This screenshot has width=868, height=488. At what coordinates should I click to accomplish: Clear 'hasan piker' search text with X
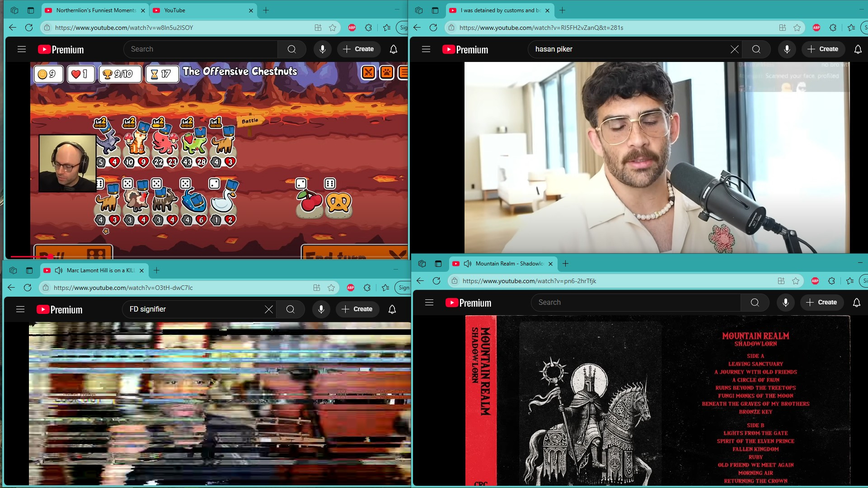point(735,49)
